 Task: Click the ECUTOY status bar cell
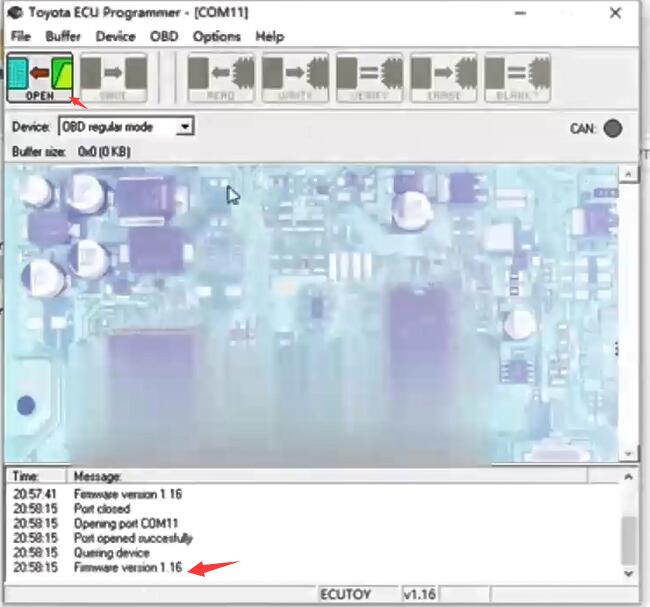359,595
